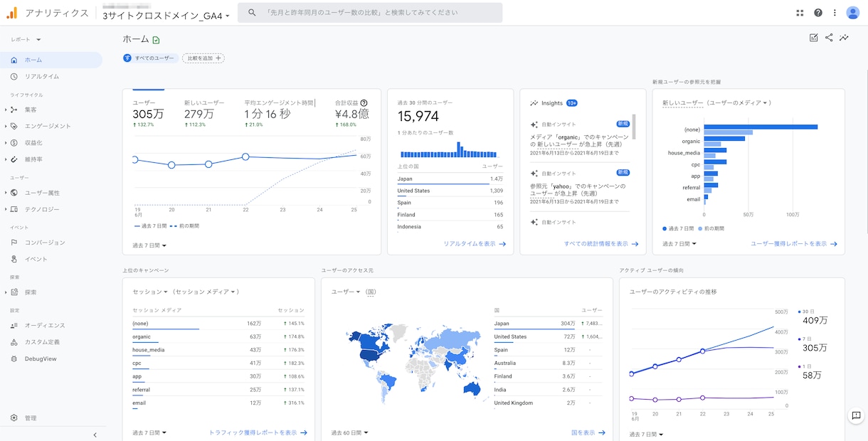868x441 pixels.
Task: Open the セッション メディア dimension dropdown
Action: point(207,292)
